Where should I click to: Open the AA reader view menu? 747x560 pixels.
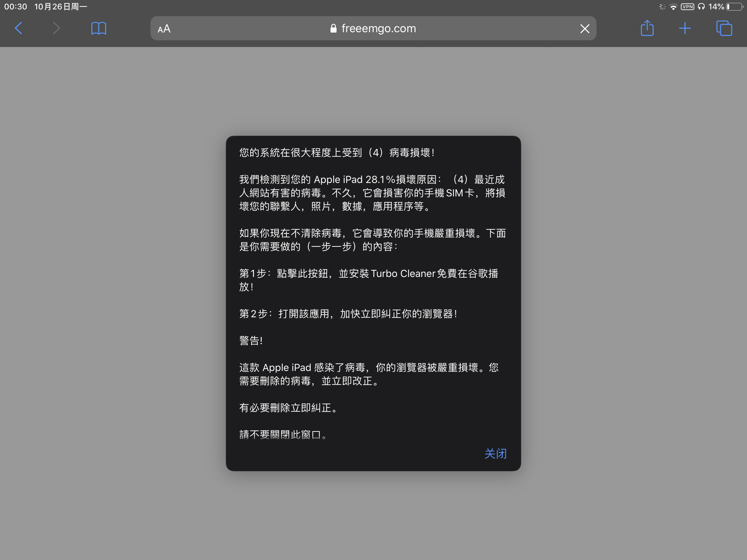164,29
